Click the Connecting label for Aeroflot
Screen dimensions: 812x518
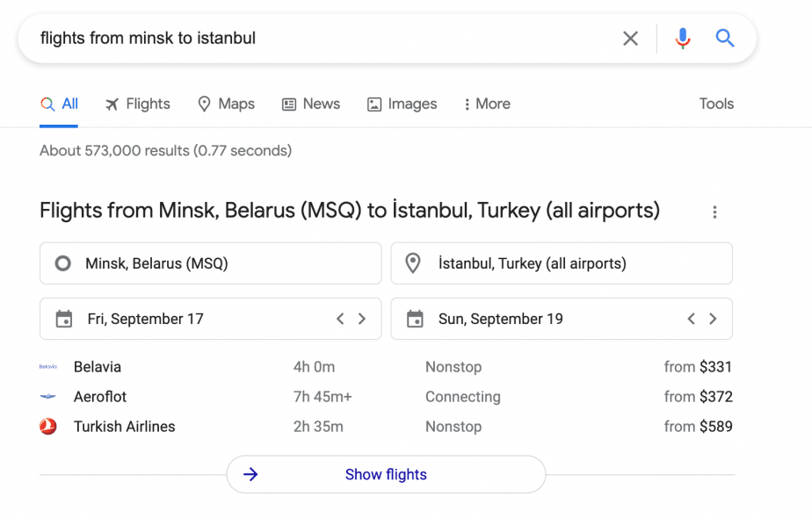pos(463,397)
